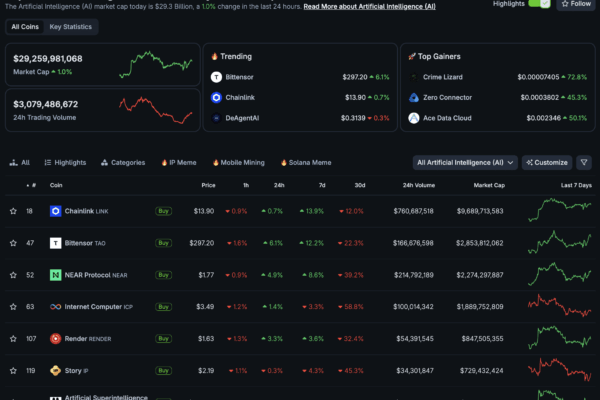This screenshot has width=600, height=400.
Task: Click the Render coin logo
Action: point(56,339)
